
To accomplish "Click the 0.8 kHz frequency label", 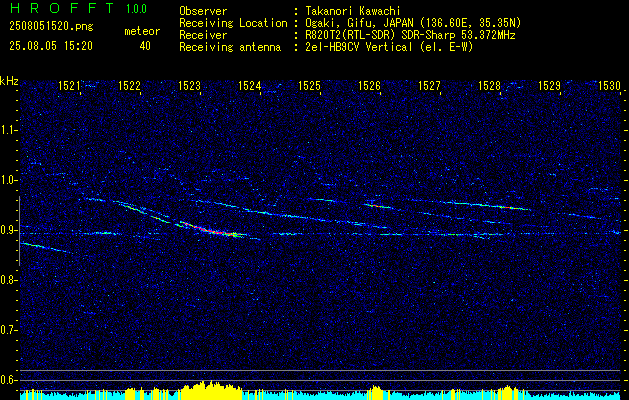I will pyautogui.click(x=8, y=280).
